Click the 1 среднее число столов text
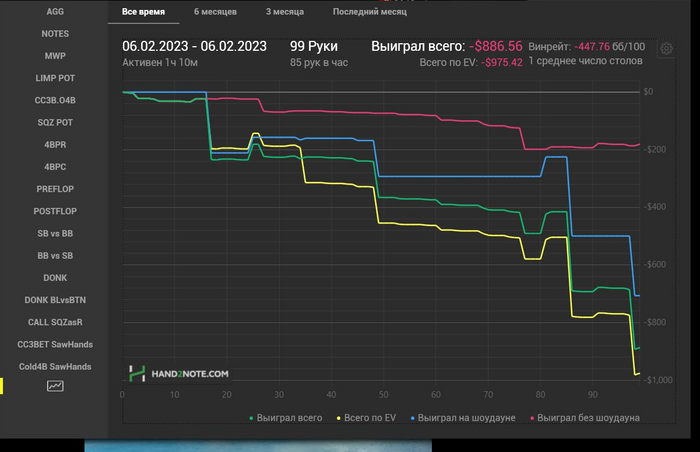This screenshot has width=700, height=452. pos(585,61)
